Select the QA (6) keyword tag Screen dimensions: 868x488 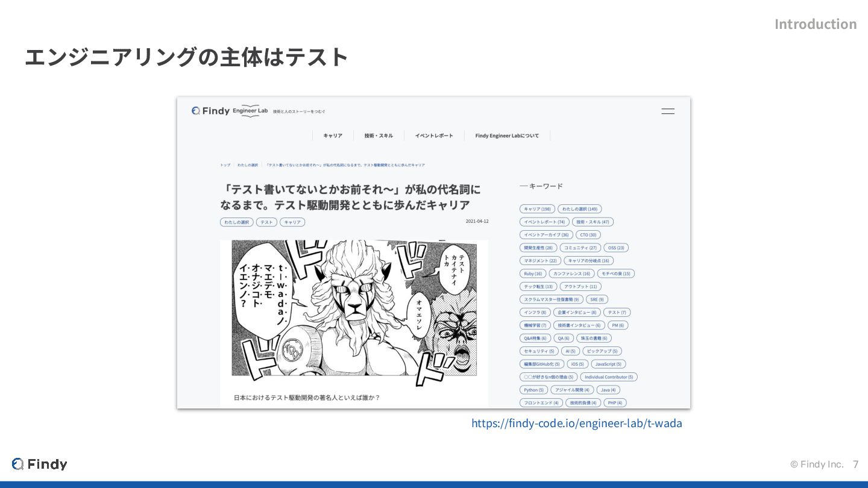[564, 339]
